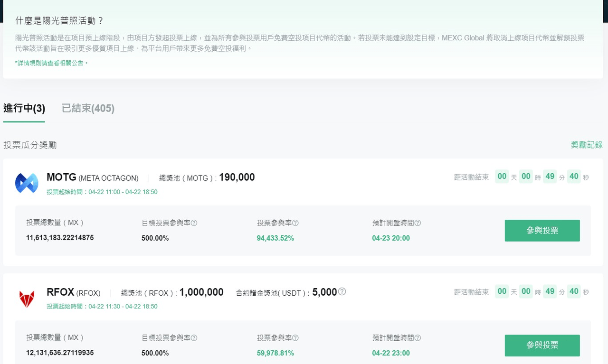
Task: Click MOTG opening time 04-23 20:00
Action: pyautogui.click(x=391, y=238)
